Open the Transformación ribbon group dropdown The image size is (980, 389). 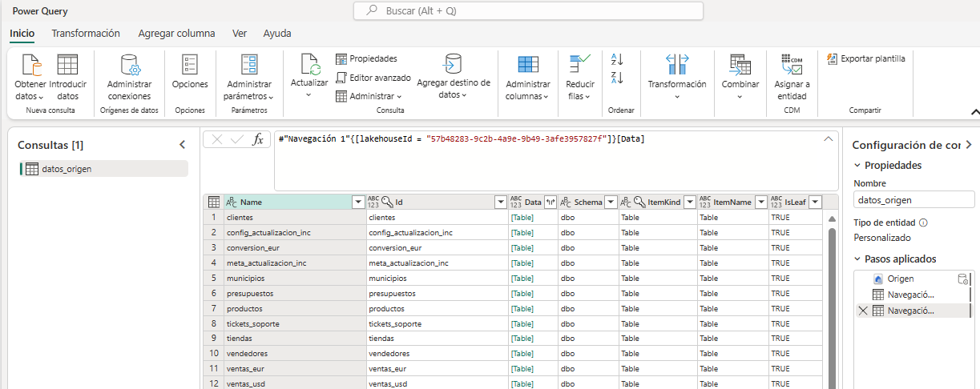pos(677,78)
